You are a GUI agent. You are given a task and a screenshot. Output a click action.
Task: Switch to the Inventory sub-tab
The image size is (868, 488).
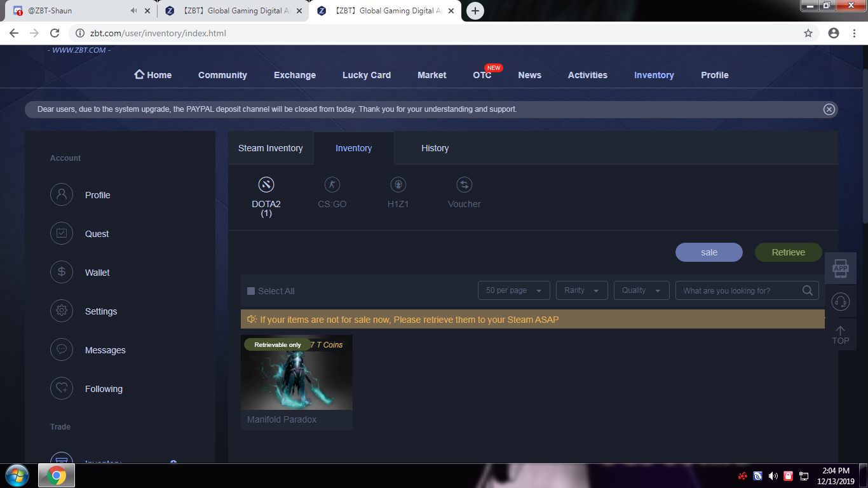coord(354,148)
